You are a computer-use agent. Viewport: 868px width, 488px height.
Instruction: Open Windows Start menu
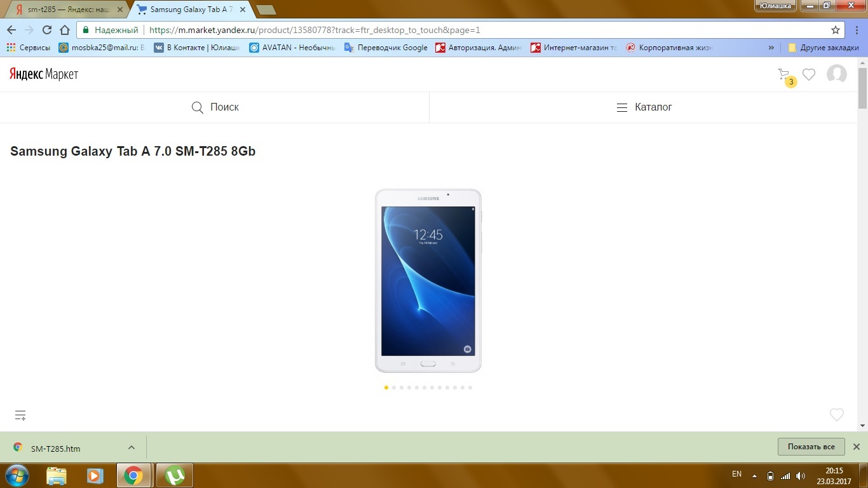pyautogui.click(x=16, y=475)
